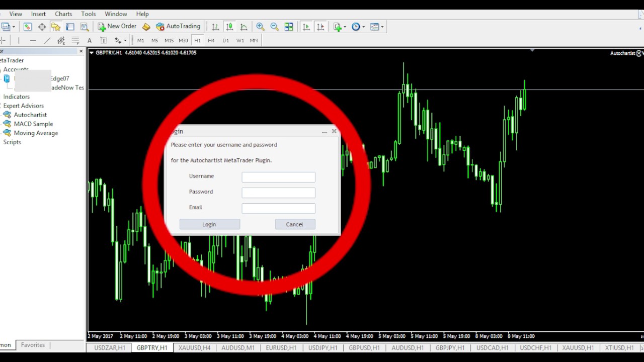Select the text label tool

click(104, 40)
